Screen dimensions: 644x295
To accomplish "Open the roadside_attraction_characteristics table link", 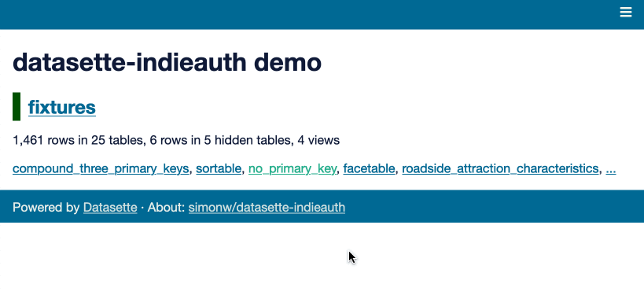I will click(x=500, y=168).
